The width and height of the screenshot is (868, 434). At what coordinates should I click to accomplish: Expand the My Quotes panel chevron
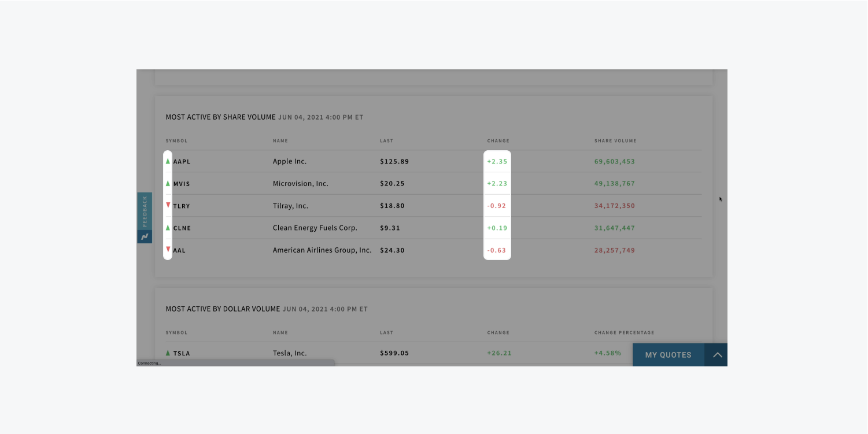click(x=717, y=355)
